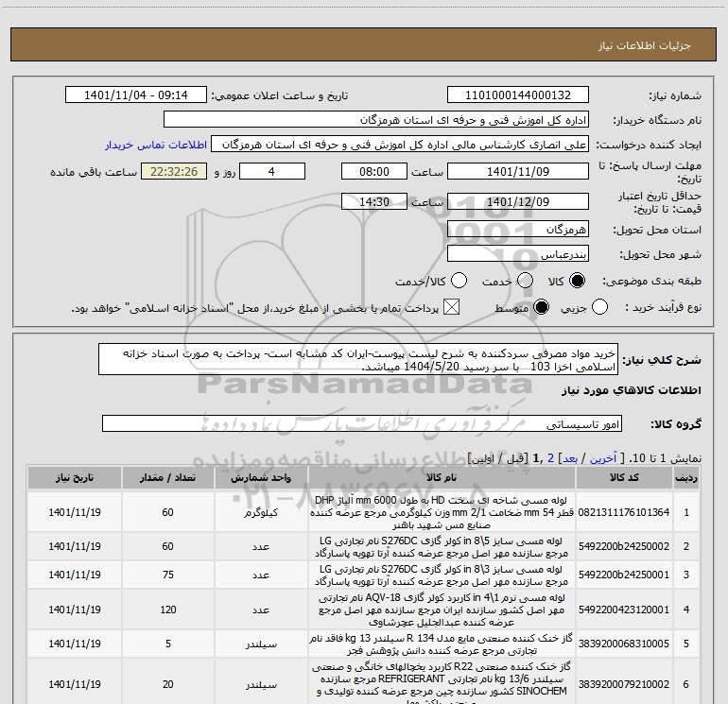
Task: Select the کالا/خدمت radio button
Action: coord(459,281)
